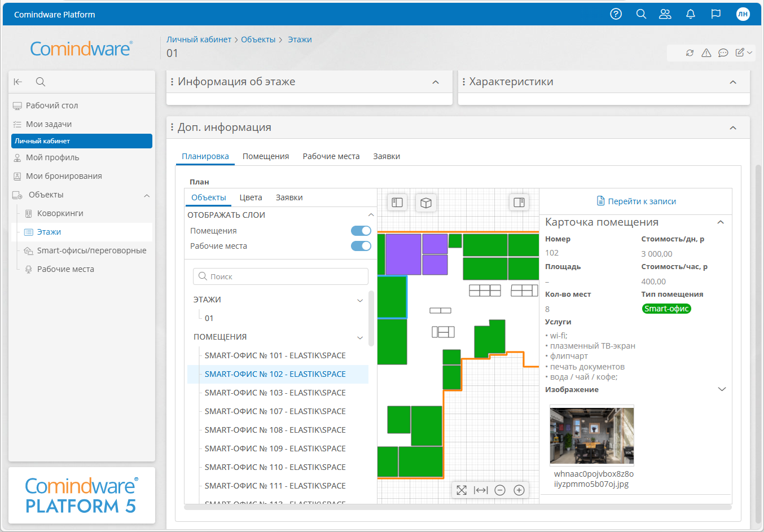Collapse the Информация об этаже panel
764x532 pixels.
tap(436, 82)
